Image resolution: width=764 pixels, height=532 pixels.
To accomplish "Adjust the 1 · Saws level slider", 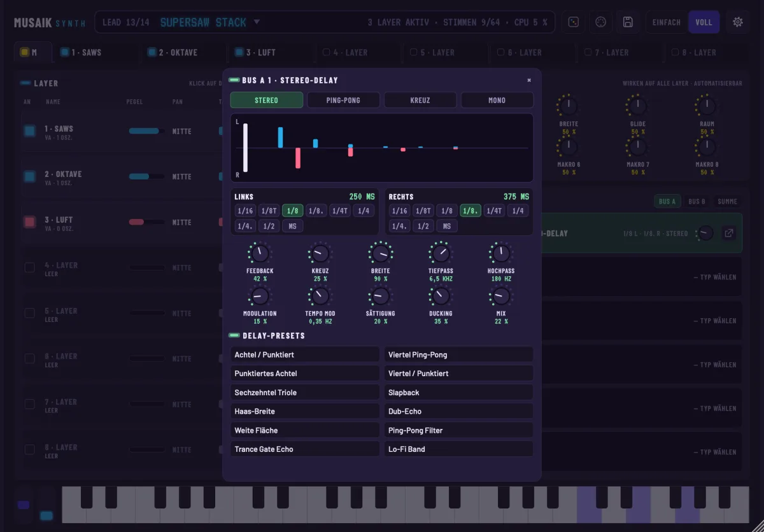I will coord(146,131).
